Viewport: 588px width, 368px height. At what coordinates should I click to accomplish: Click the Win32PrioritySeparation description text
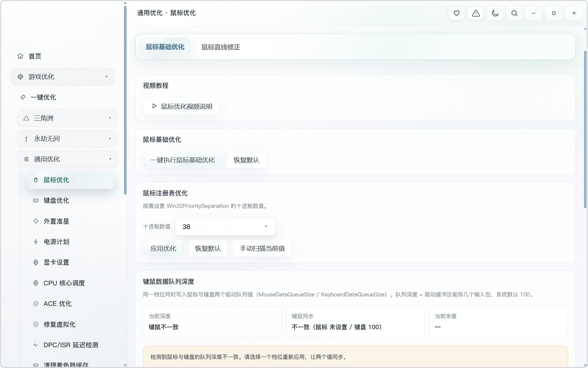click(x=206, y=206)
